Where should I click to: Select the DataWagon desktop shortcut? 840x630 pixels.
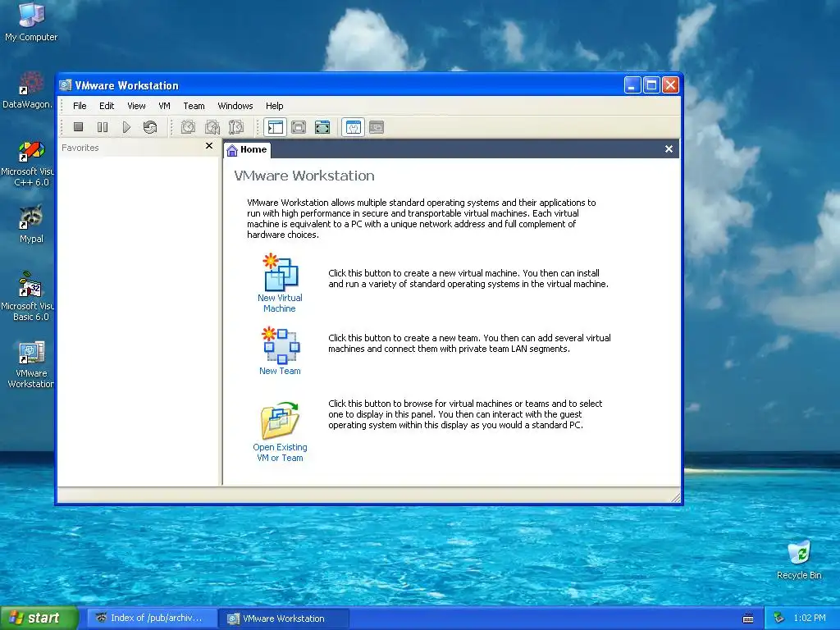click(x=28, y=90)
